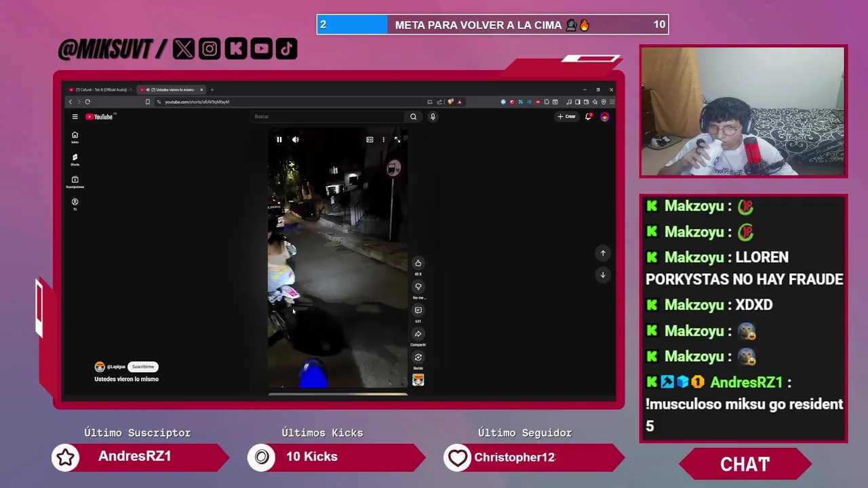The height and width of the screenshot is (488, 868).
Task: Enter fullscreen on the Short player
Action: click(x=397, y=140)
